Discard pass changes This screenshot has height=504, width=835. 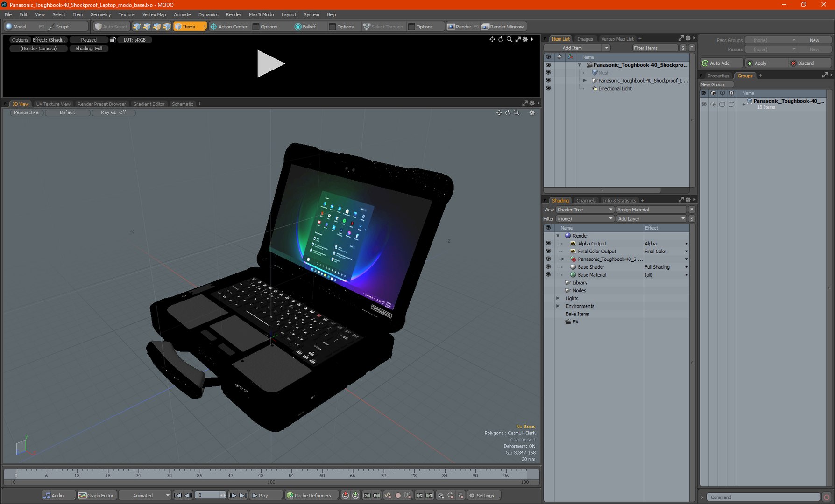coord(810,63)
